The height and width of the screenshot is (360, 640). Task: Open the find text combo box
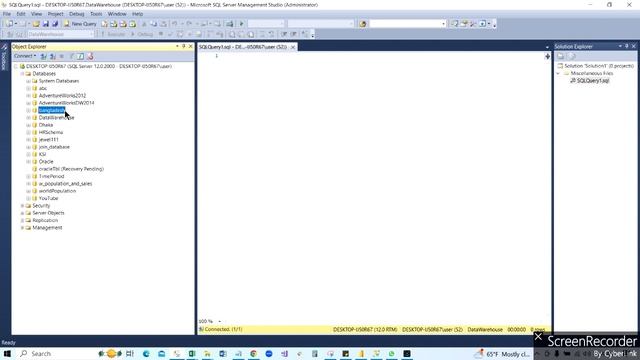coord(407,24)
